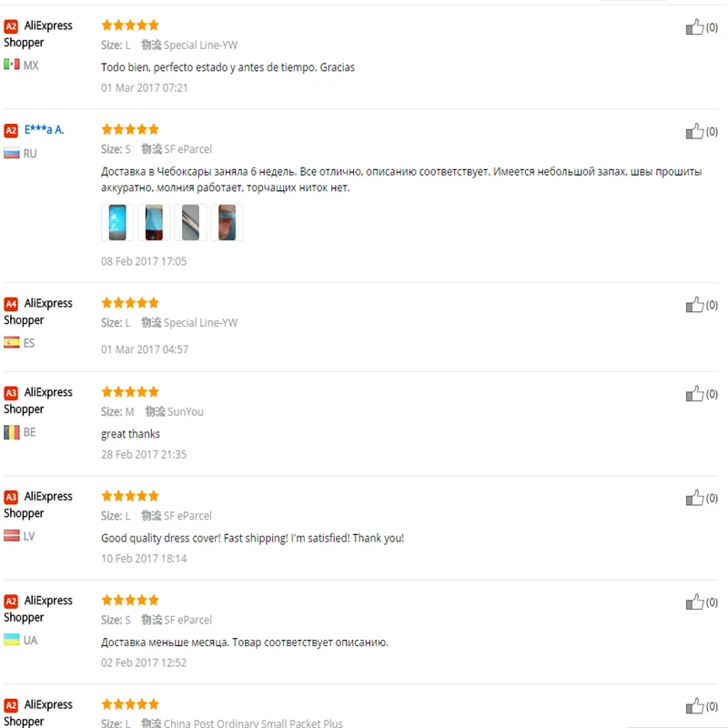728x728 pixels.
Task: View fourth review photo thumbnail
Action: [x=227, y=222]
